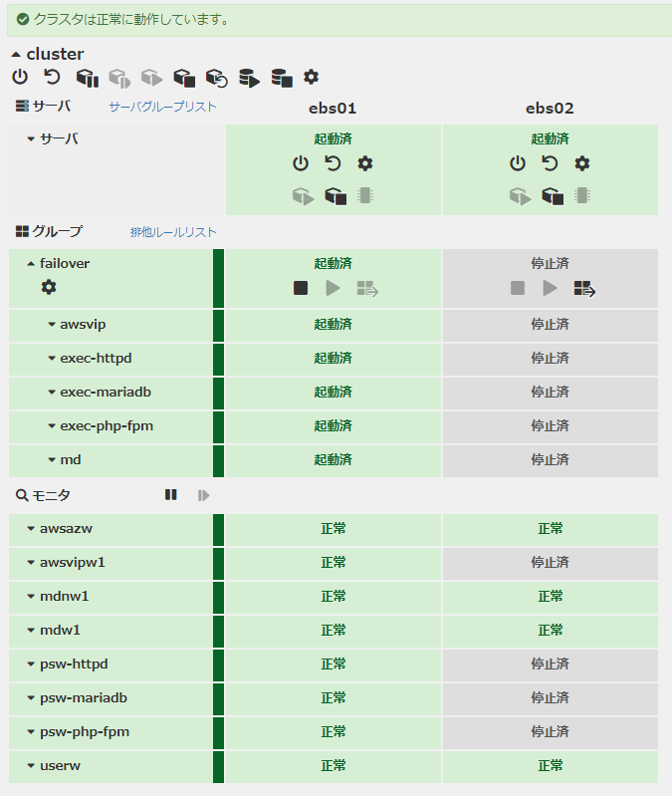Reboot server ebs02 via reboot icon
This screenshot has width=672, height=796.
pos(550,163)
